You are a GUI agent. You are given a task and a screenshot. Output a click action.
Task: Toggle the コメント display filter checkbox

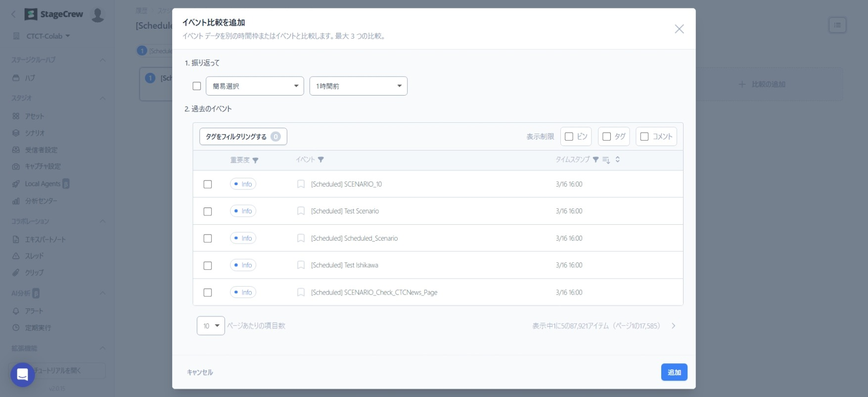click(x=644, y=137)
